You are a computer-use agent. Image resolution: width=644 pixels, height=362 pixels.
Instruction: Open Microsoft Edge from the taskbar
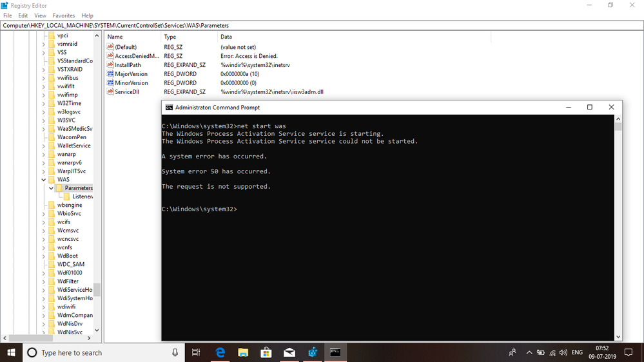pos(220,352)
